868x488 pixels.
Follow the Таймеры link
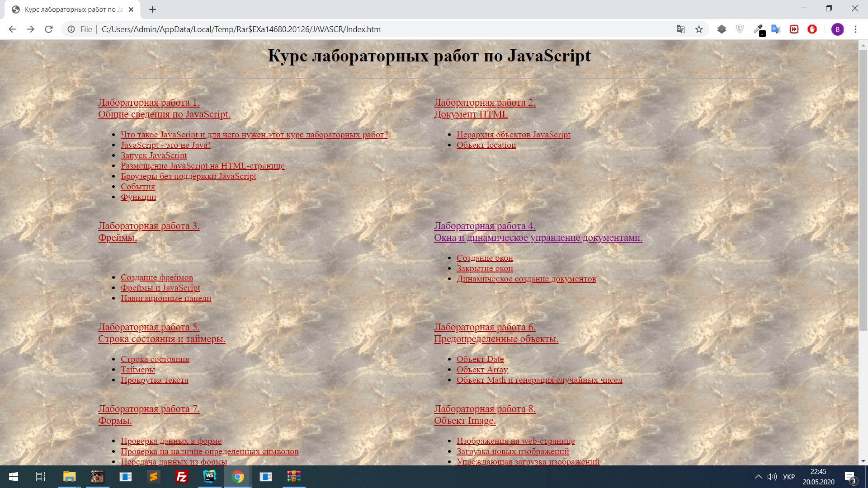[138, 370]
